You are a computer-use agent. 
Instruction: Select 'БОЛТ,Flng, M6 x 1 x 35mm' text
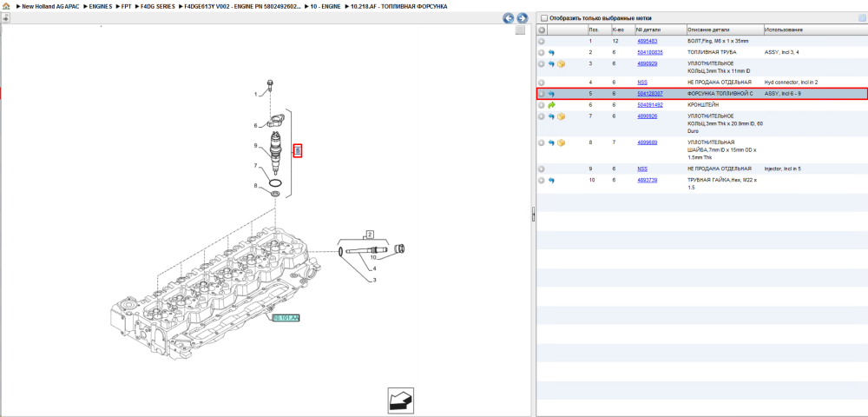coord(718,41)
